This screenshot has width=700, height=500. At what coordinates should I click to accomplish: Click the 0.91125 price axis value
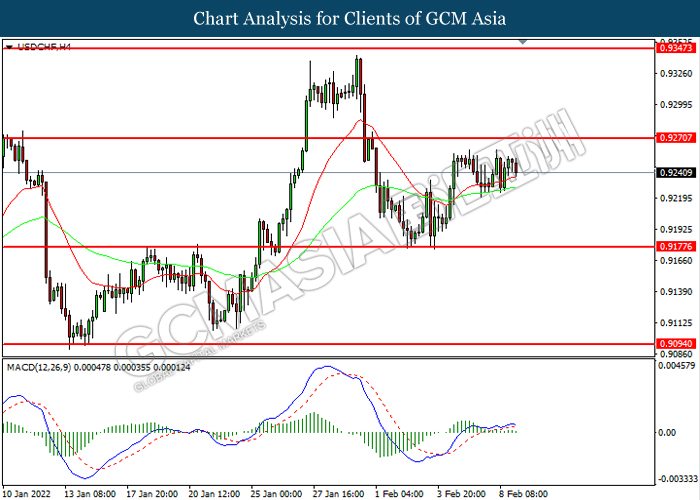[x=676, y=323]
